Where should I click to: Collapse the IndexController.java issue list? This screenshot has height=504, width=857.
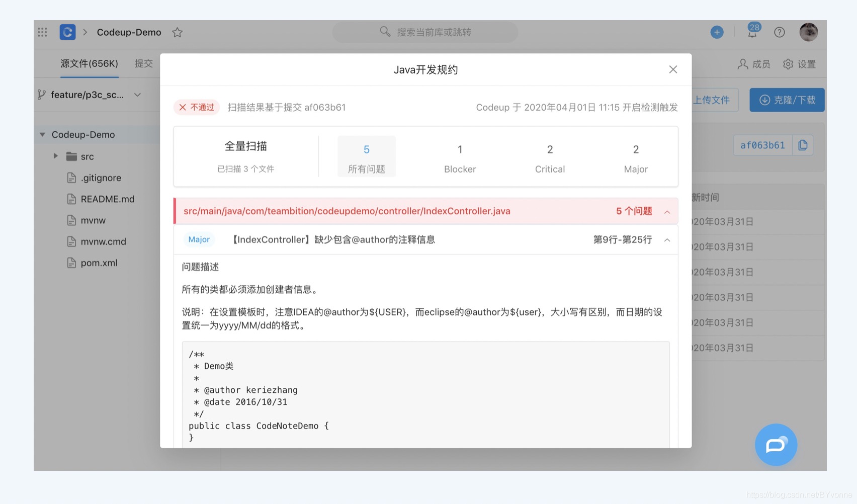(668, 212)
